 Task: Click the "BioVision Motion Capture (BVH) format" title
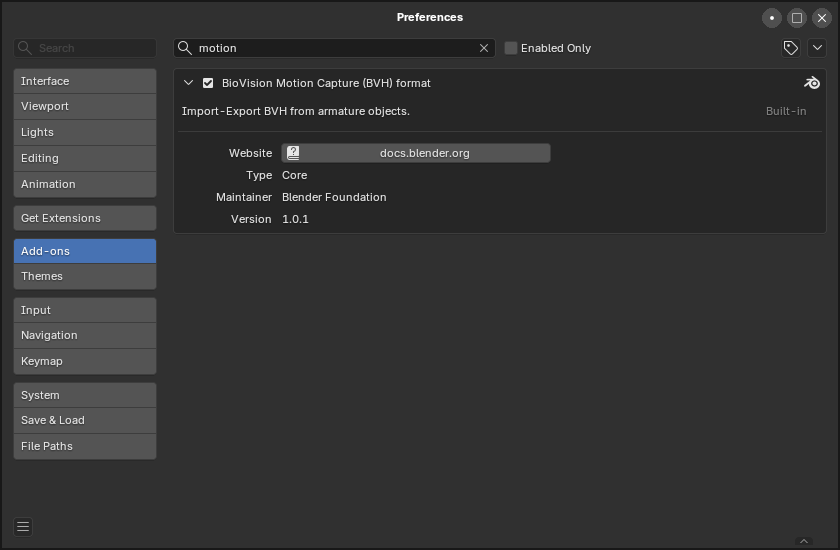tap(326, 83)
